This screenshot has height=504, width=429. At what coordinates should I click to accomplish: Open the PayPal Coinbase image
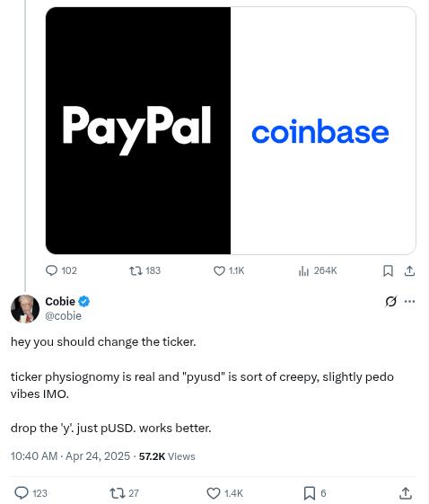point(231,130)
